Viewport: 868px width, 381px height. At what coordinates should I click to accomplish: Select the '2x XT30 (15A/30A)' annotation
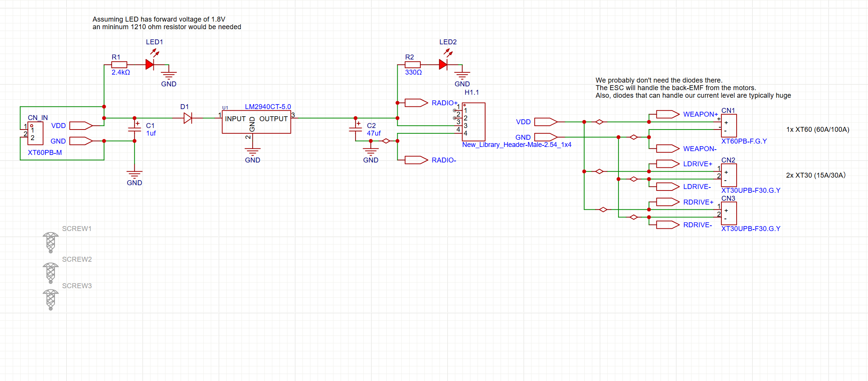[x=816, y=175]
